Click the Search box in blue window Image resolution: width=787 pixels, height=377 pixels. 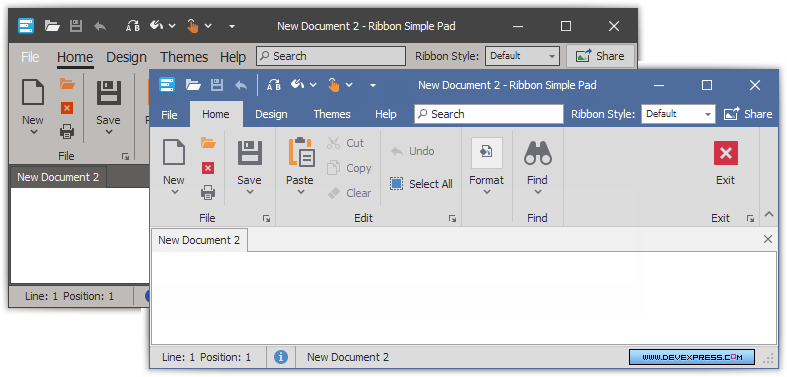click(489, 114)
